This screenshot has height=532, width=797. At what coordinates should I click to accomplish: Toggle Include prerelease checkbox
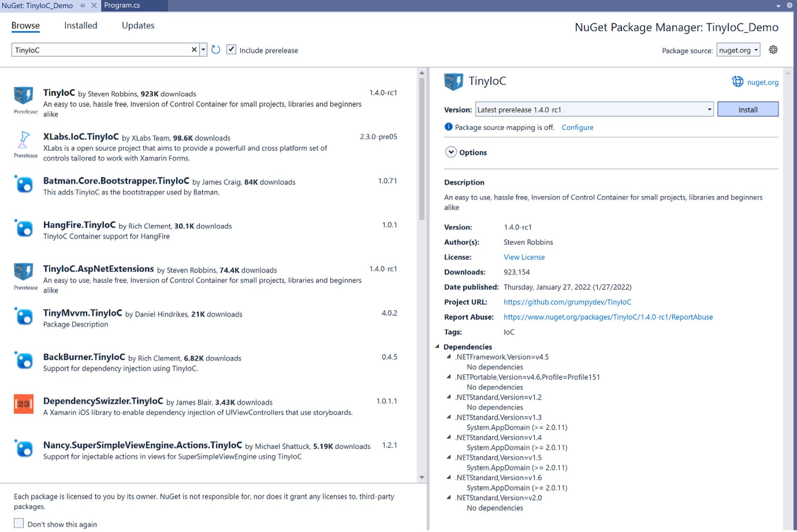pos(231,49)
